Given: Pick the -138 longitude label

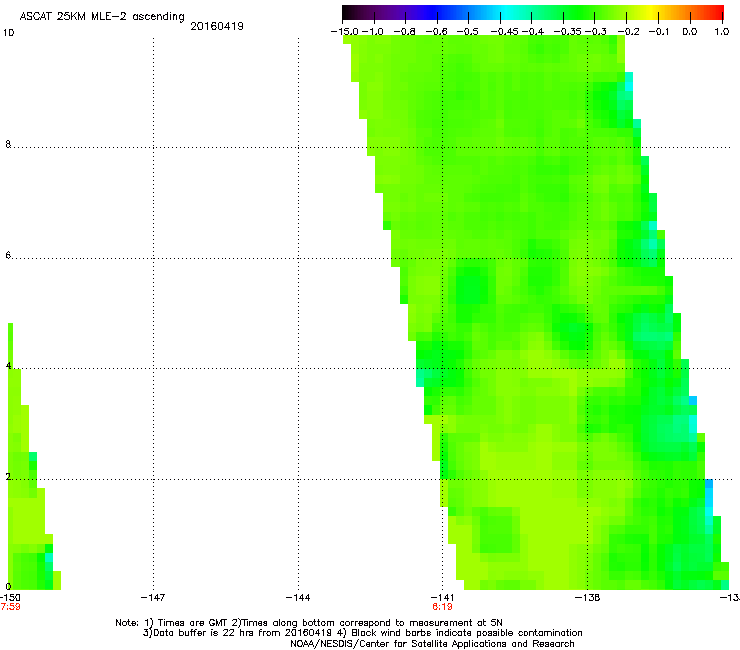Looking at the screenshot, I should (x=587, y=598).
